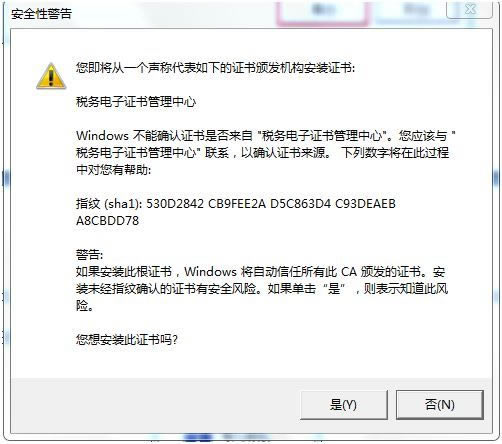Click the line 装未经指纹确认的证书有安全风险

pos(262,289)
